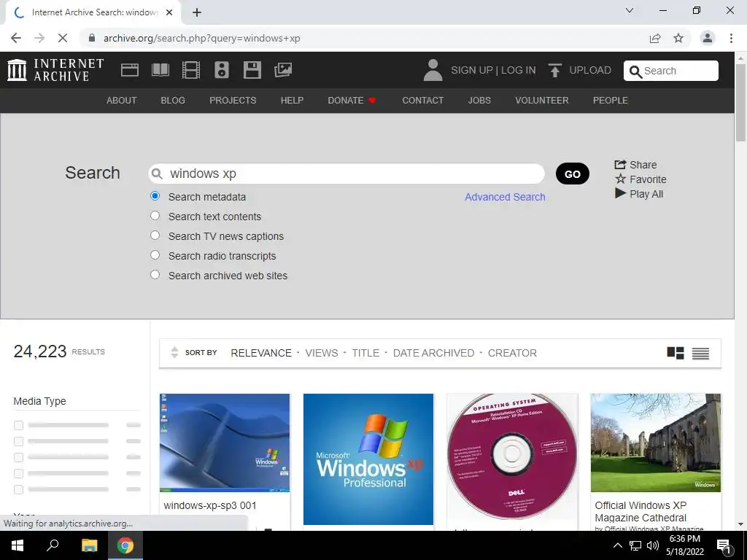Image resolution: width=747 pixels, height=560 pixels.
Task: Switch to list view layout icon
Action: pyautogui.click(x=700, y=354)
